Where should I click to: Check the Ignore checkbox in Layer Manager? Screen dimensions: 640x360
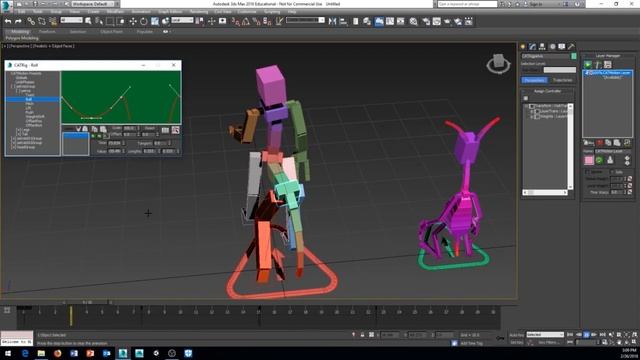pos(588,172)
